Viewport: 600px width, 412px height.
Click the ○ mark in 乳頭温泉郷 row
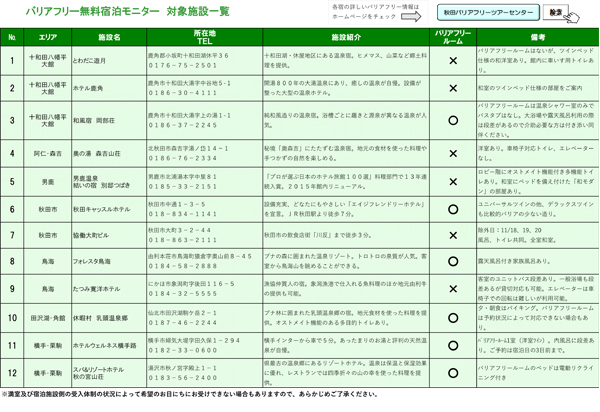point(453,318)
